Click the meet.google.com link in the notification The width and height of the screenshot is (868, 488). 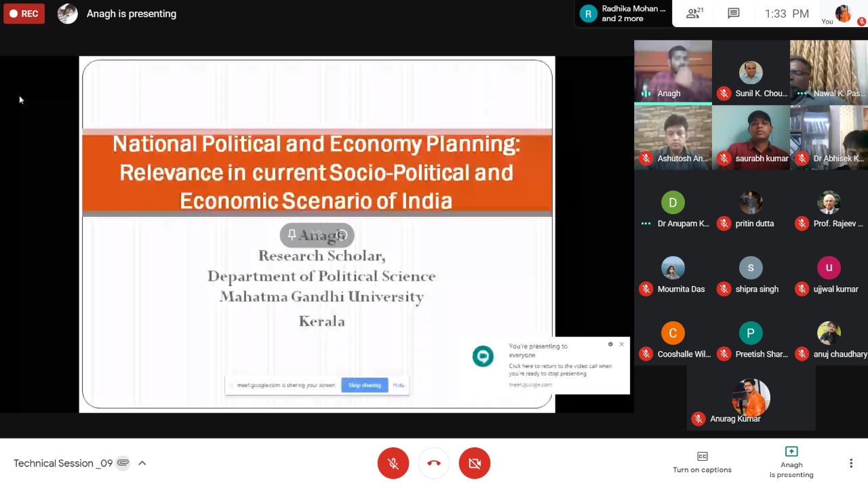[530, 384]
